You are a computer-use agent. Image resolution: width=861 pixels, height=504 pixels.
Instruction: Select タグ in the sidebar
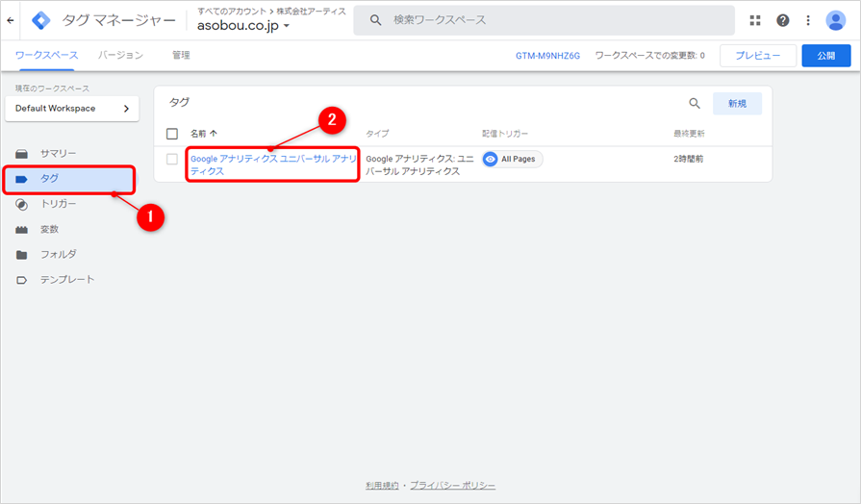pos(69,179)
